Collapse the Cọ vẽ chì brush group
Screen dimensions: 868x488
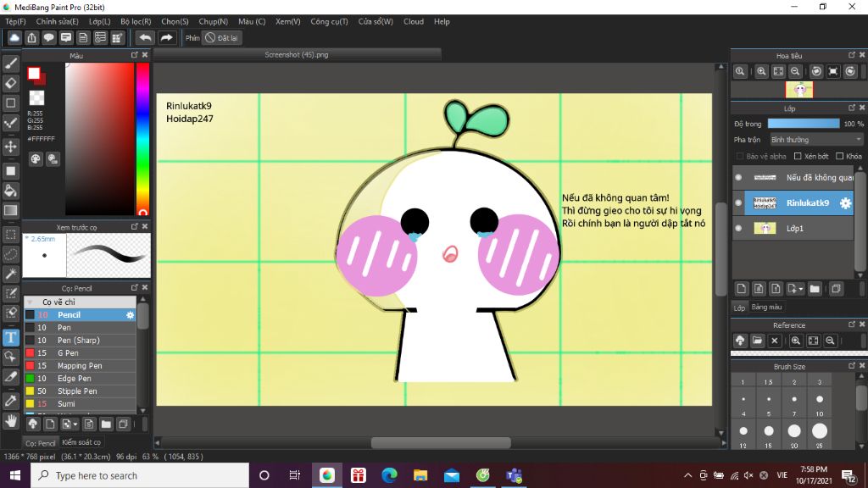click(x=31, y=302)
